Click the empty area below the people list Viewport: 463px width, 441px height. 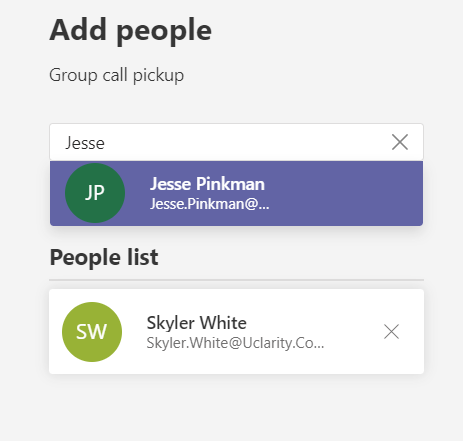(x=236, y=407)
